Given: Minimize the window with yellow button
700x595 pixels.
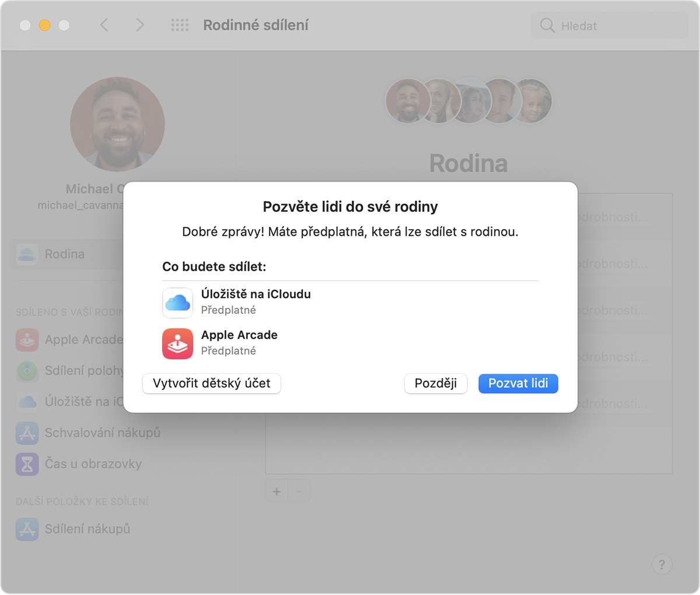Looking at the screenshot, I should tap(45, 25).
